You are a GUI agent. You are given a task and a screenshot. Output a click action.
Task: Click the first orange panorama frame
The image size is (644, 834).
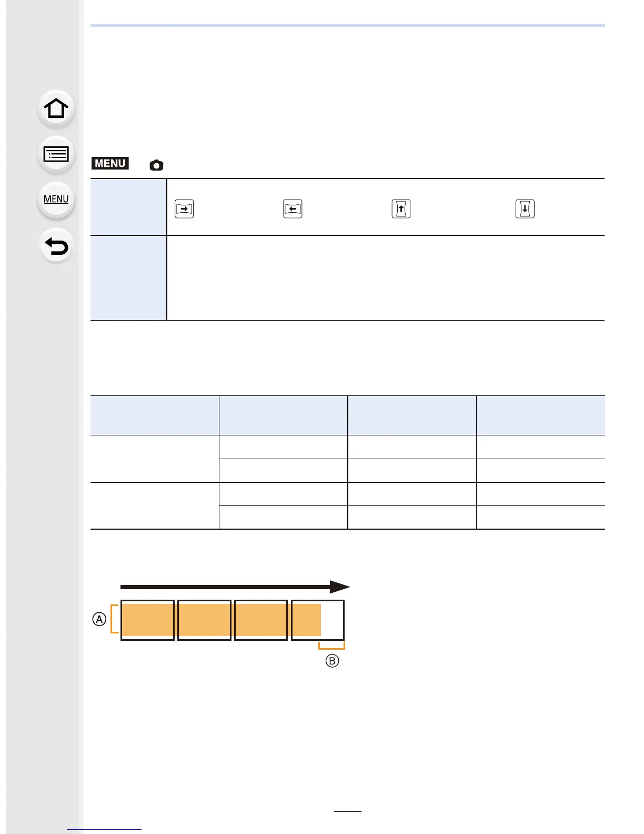pos(147,620)
